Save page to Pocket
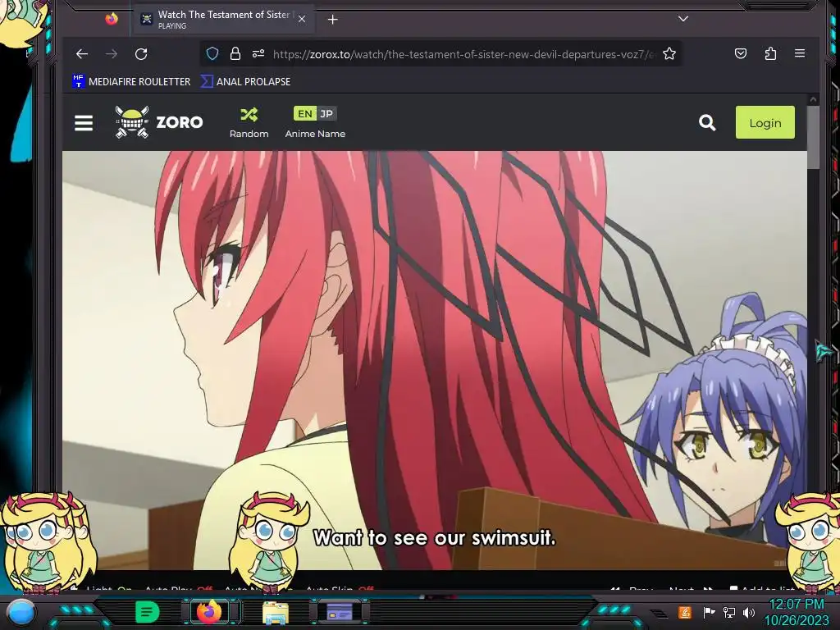Viewport: 840px width, 630px height. (741, 53)
